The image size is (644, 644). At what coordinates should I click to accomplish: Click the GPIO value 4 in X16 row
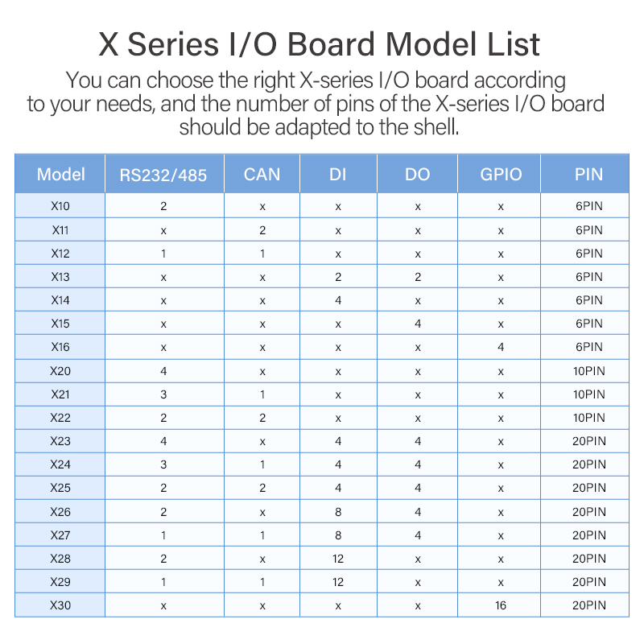tap(501, 348)
